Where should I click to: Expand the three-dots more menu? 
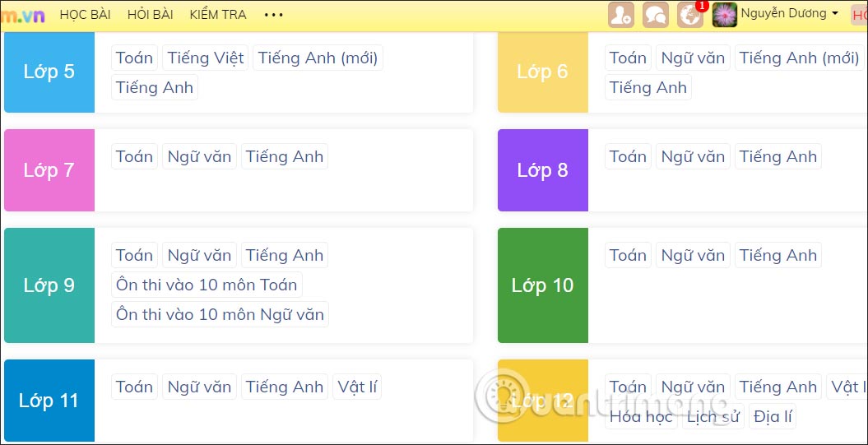(273, 15)
